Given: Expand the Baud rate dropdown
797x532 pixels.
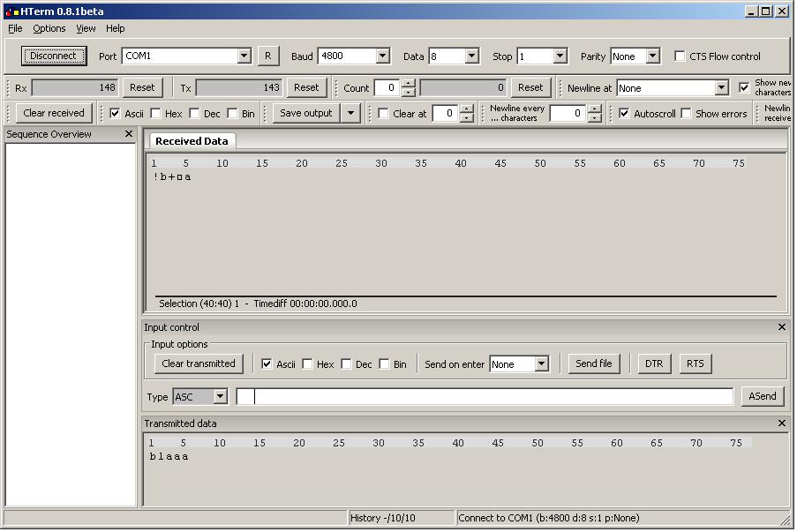Looking at the screenshot, I should [383, 56].
